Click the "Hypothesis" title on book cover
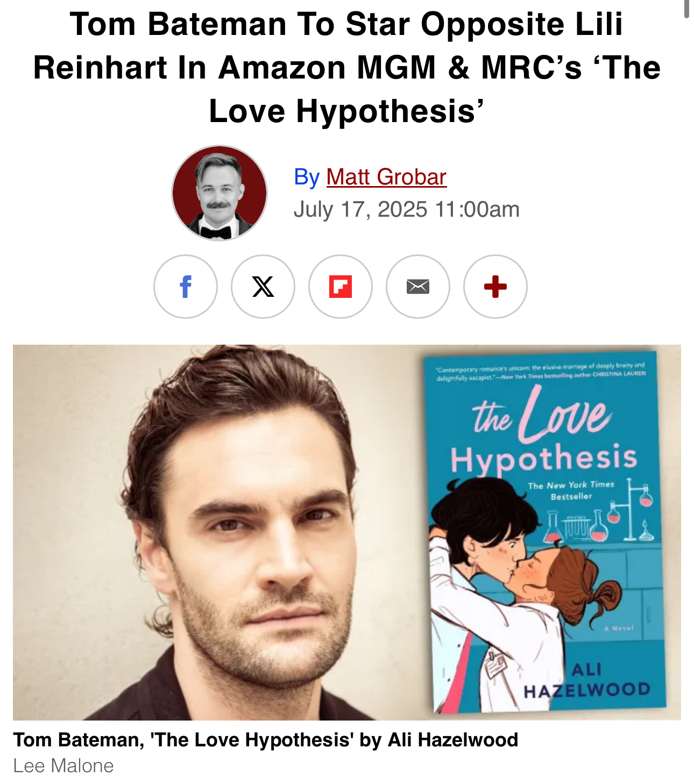 click(x=544, y=459)
